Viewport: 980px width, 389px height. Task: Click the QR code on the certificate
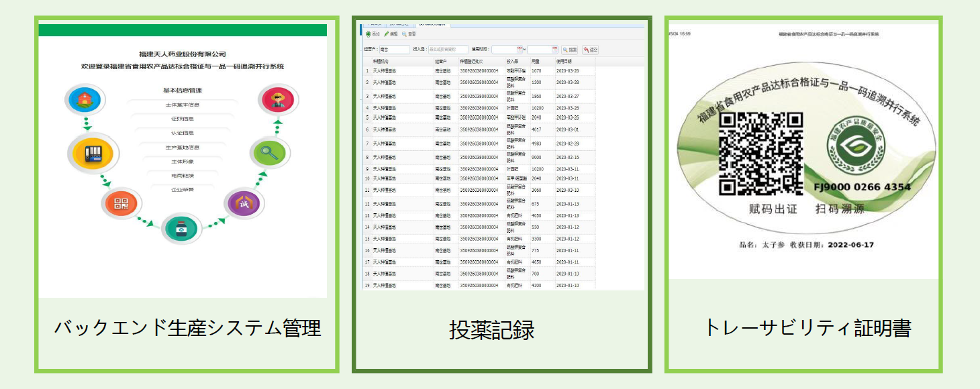coord(761,153)
